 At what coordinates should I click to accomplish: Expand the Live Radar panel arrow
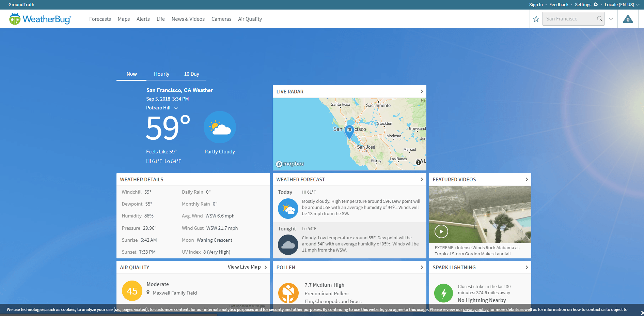[422, 91]
